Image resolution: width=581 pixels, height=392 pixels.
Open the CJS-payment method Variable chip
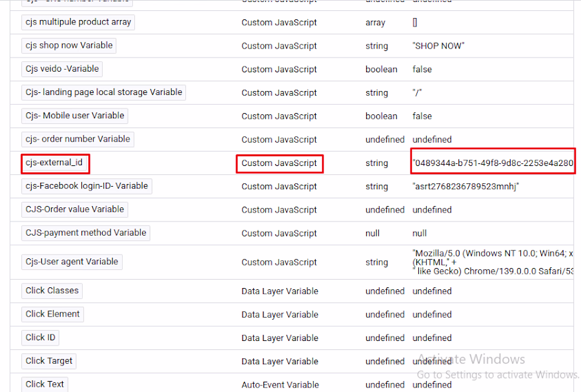coord(86,232)
